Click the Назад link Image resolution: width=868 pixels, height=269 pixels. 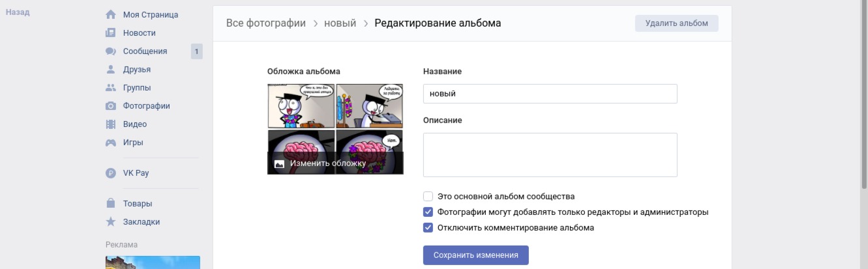pos(18,12)
